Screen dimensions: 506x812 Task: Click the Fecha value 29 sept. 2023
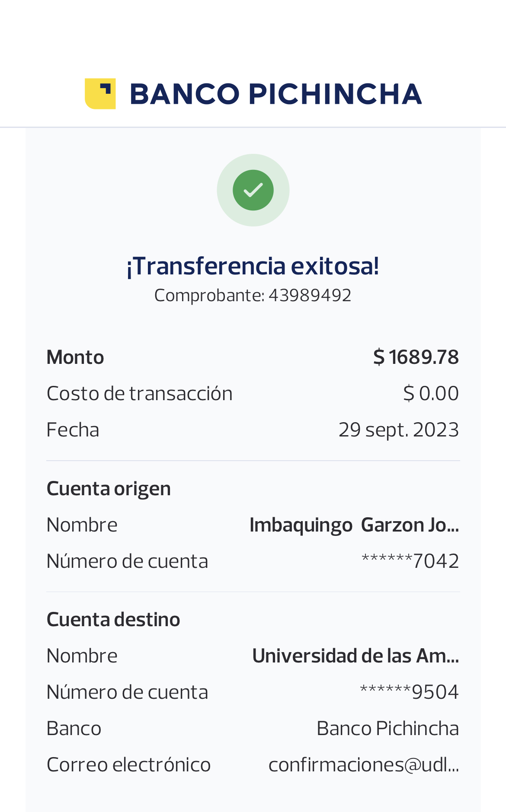point(398,430)
